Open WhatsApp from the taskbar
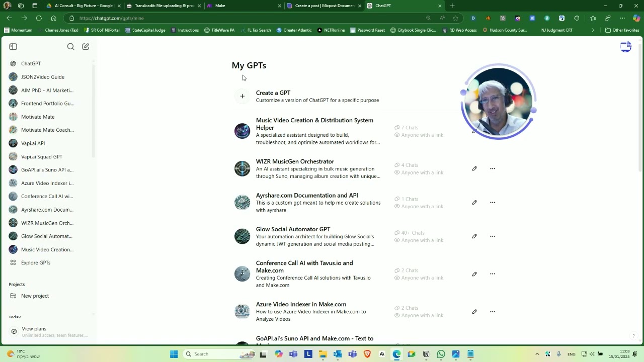 click(441, 354)
